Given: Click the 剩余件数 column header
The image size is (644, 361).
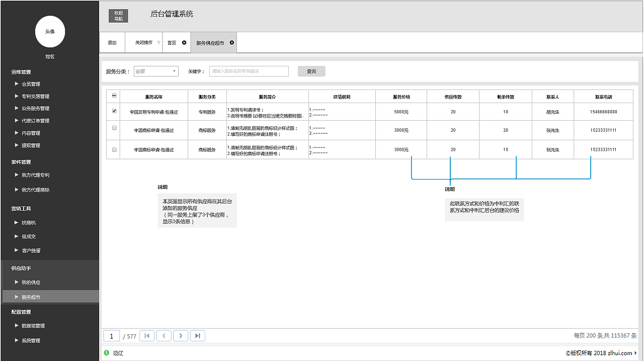Looking at the screenshot, I should tap(506, 97).
